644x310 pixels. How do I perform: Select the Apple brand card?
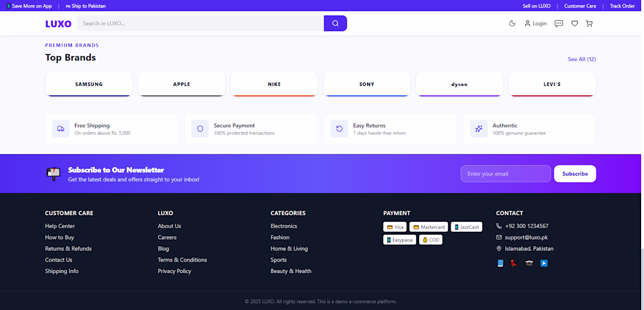pyautogui.click(x=181, y=84)
